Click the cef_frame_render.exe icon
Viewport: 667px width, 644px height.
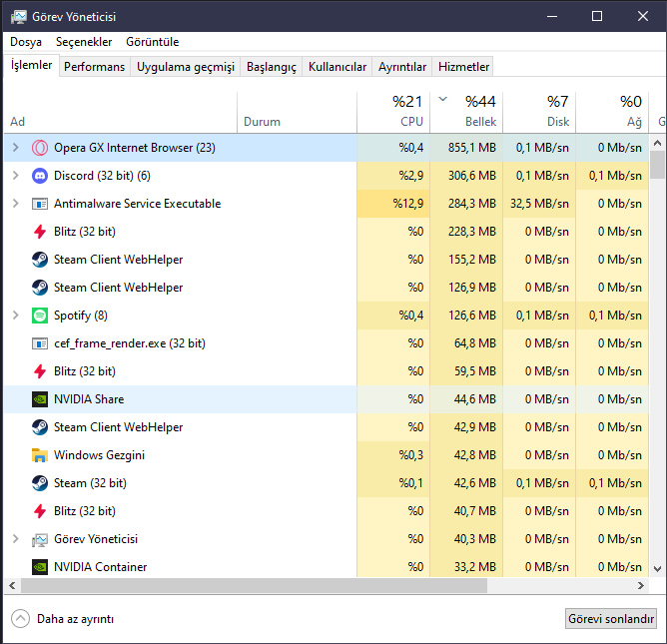(x=40, y=343)
